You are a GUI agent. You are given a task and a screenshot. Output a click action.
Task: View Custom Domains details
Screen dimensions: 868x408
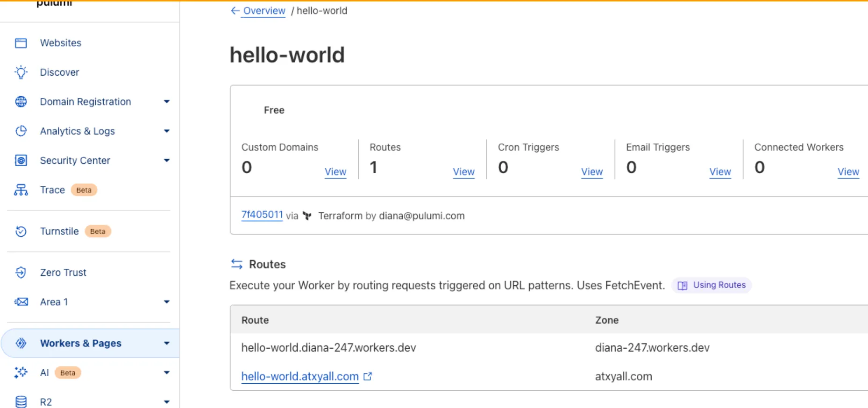click(x=335, y=172)
